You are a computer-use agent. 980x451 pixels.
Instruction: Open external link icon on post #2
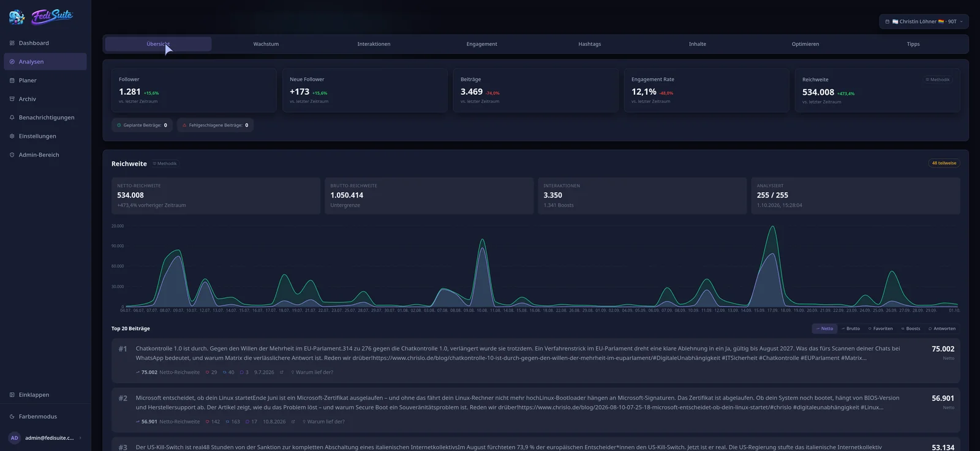(293, 422)
